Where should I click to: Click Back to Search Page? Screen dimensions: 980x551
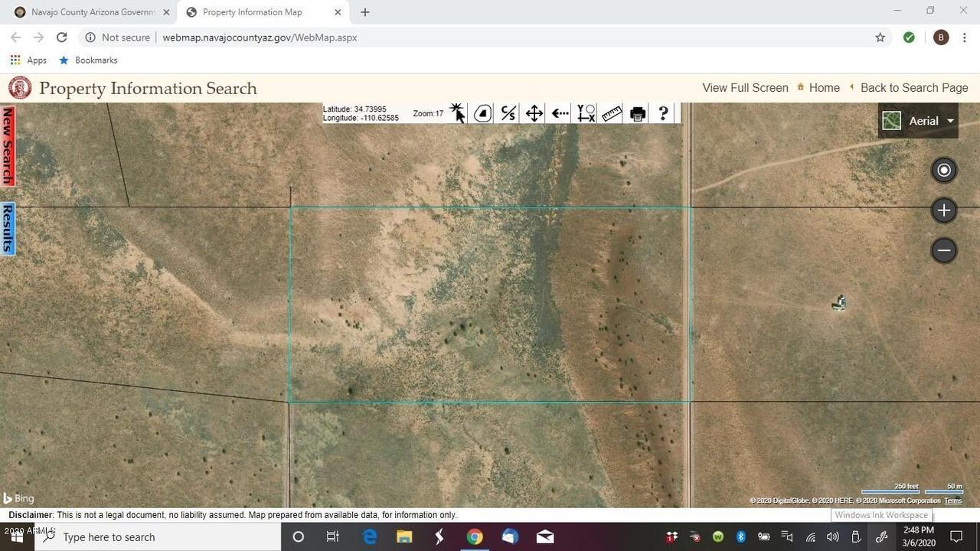[x=914, y=87]
